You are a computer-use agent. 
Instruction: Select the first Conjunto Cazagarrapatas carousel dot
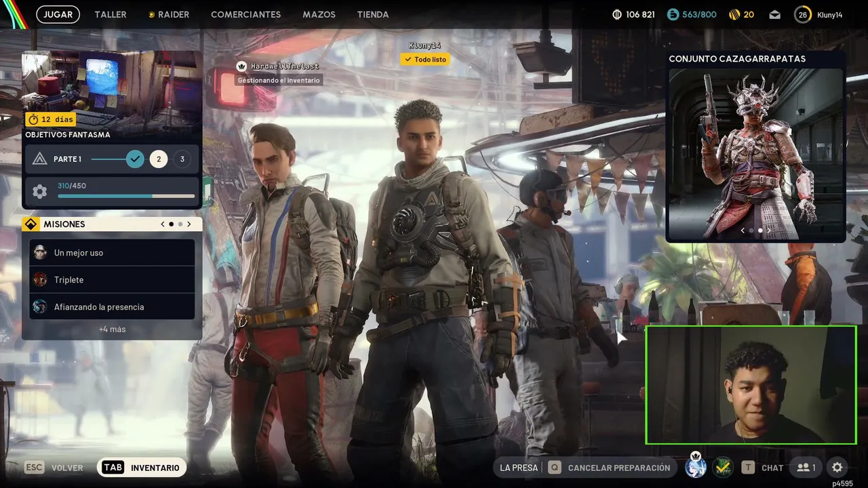(751, 230)
